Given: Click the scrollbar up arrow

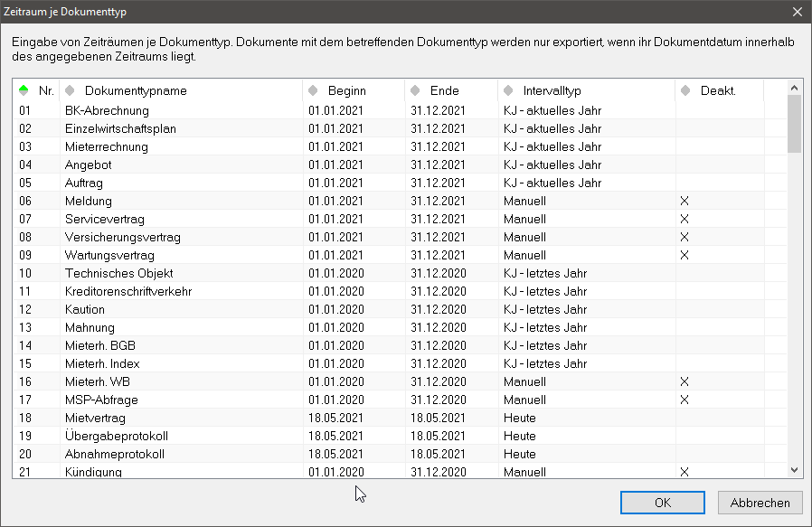Looking at the screenshot, I should [x=795, y=88].
